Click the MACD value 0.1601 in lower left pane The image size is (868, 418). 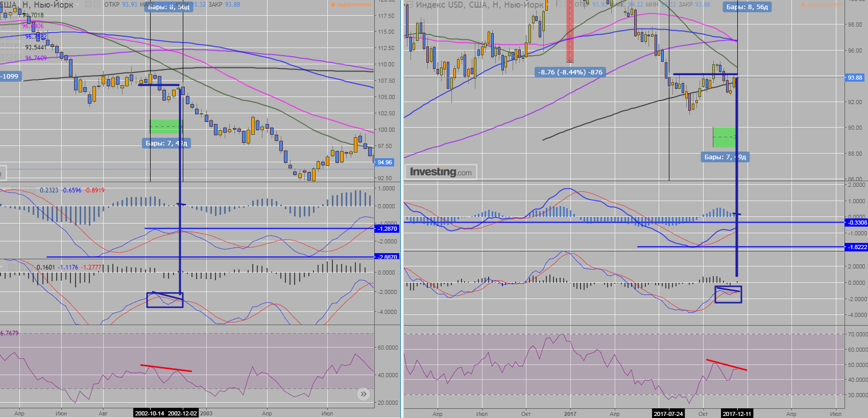46,267
